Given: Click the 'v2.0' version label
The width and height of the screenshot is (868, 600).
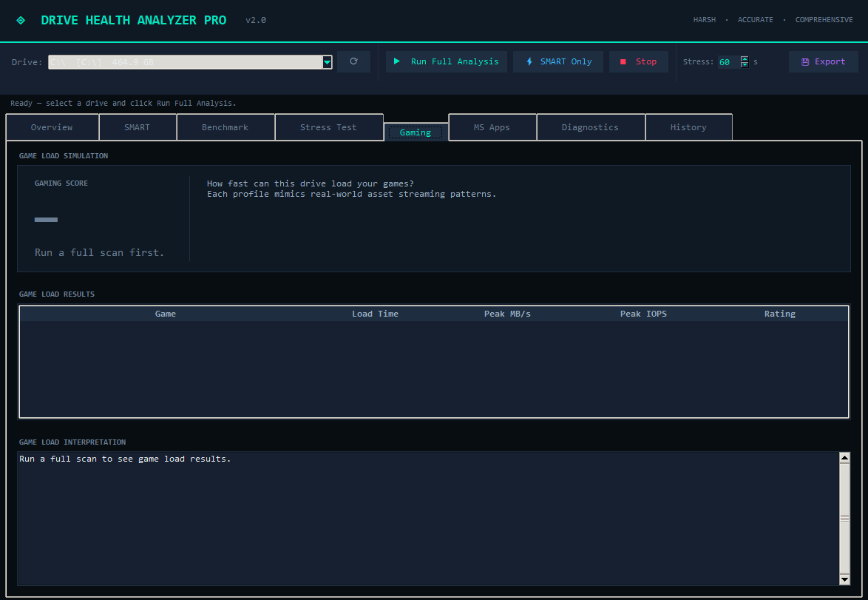Looking at the screenshot, I should tap(256, 20).
